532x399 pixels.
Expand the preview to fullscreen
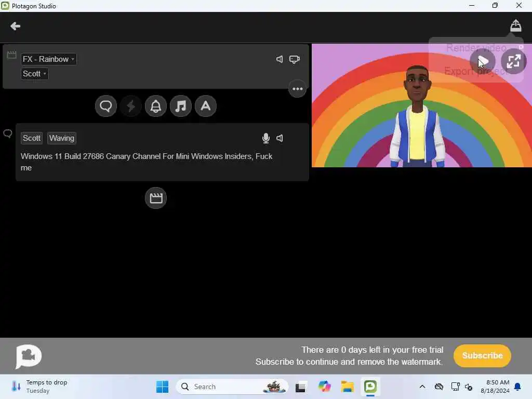(x=514, y=61)
